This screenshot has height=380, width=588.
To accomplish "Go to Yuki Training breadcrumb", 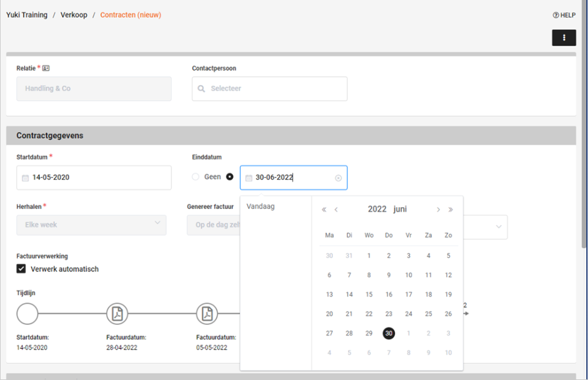I will 27,15.
